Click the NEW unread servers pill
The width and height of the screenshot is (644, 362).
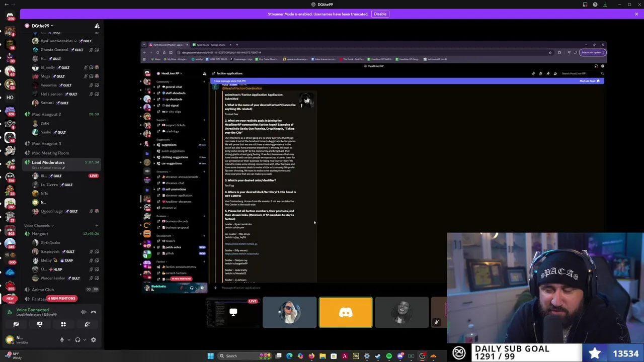10,298
